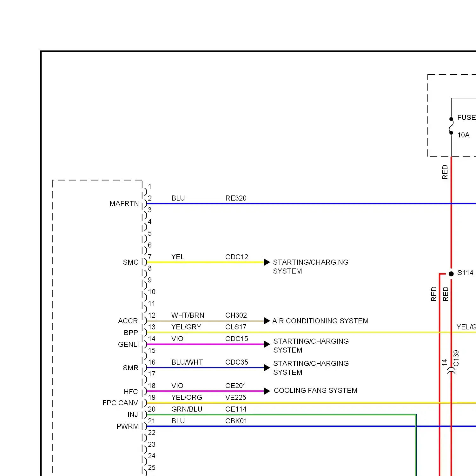Select the CLS17 circuit code
476x476 pixels.
236,327
